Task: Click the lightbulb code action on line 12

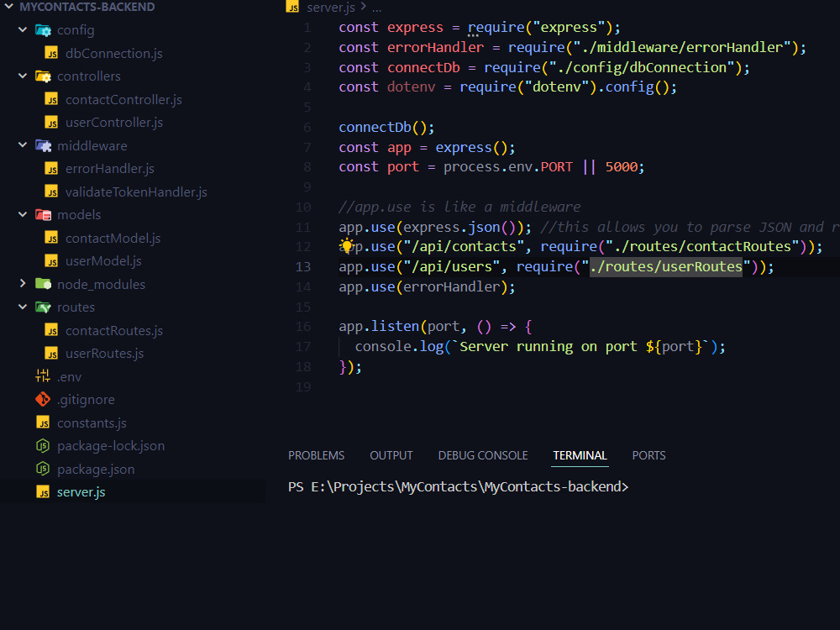Action: 347,246
